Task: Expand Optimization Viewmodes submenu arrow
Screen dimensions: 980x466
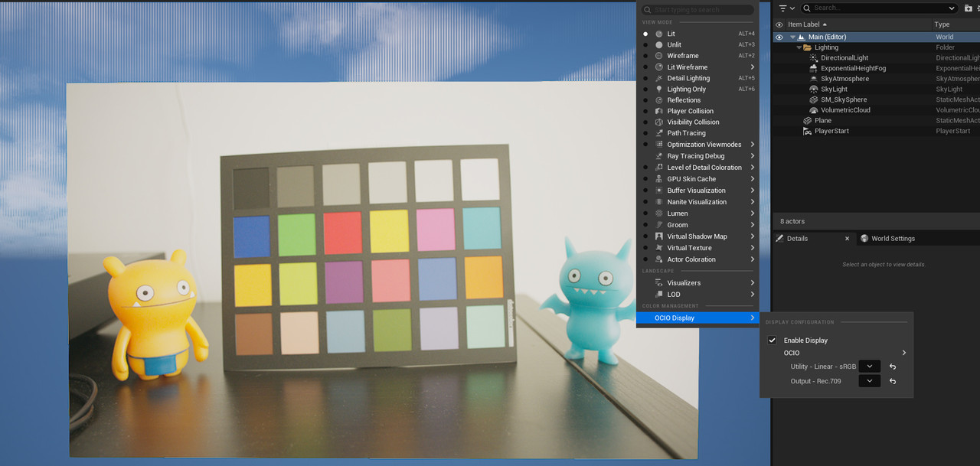Action: coord(753,145)
